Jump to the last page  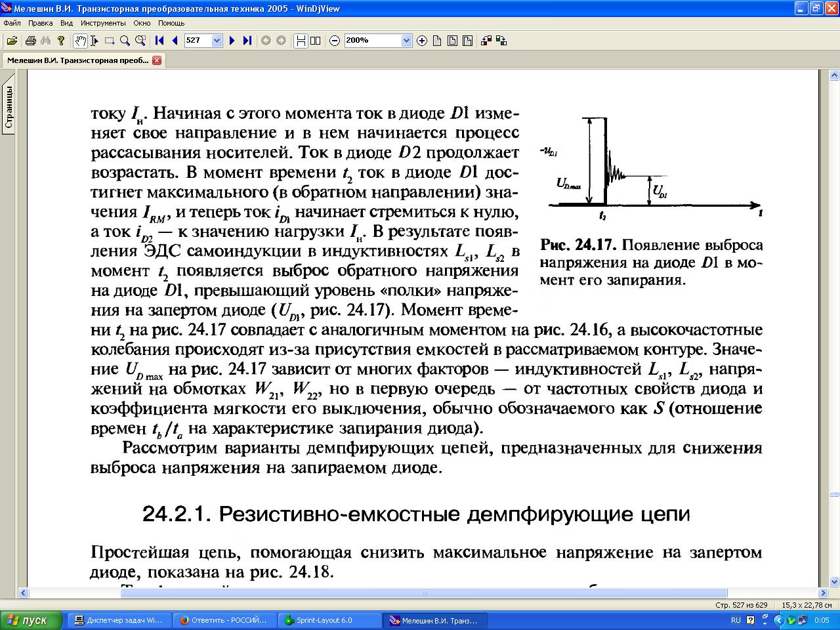247,41
